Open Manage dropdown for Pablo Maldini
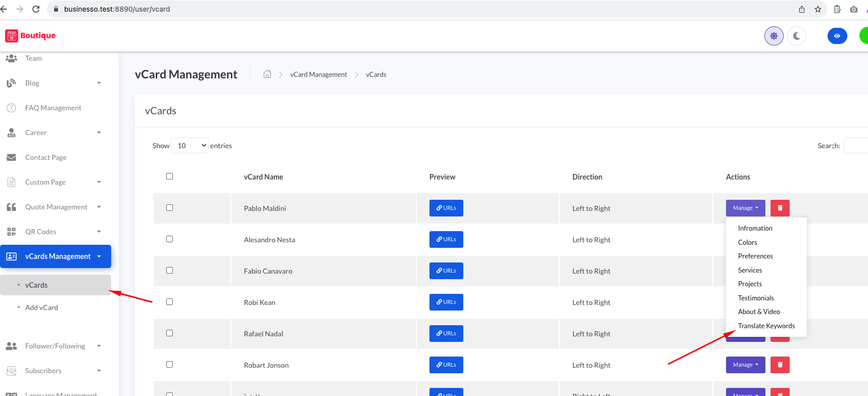The height and width of the screenshot is (396, 868). [745, 208]
